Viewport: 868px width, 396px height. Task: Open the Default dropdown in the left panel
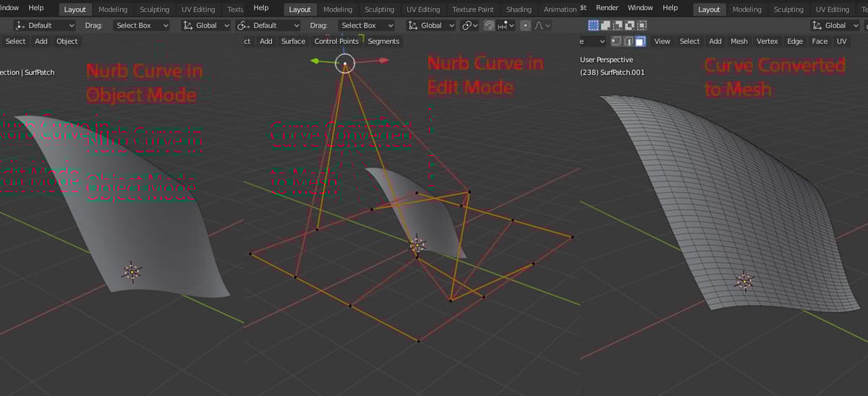tap(44, 25)
